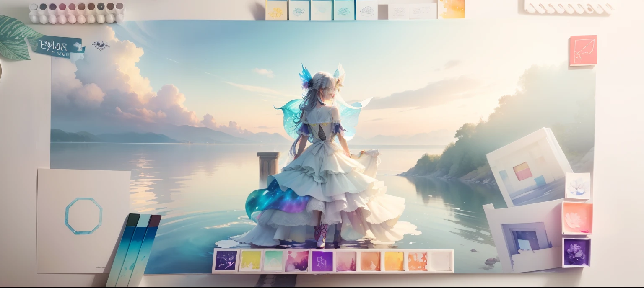This screenshot has height=288, width=644.
Task: Open the orange watercolor card along the top
Action: click(x=451, y=9)
